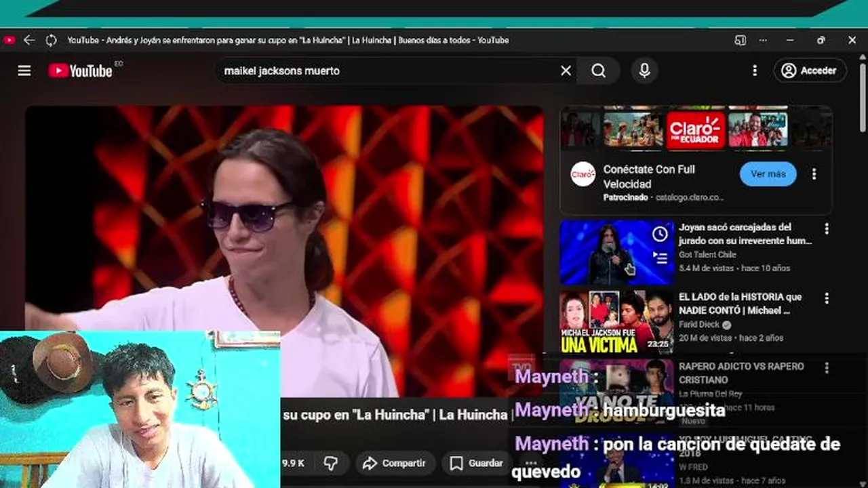This screenshot has height=488, width=868.
Task: Click the Claro Ecuador red banner image
Action: [x=696, y=129]
